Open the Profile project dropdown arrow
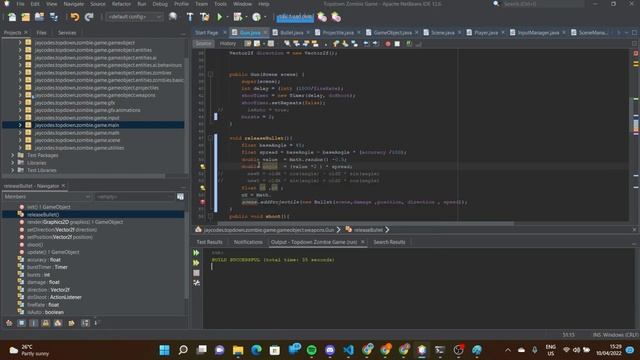Viewport: 640px width, 360px height. pyautogui.click(x=265, y=17)
